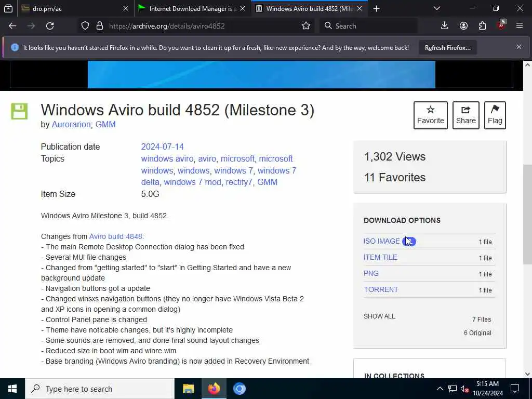This screenshot has height=399, width=532.
Task: Download the TORRENT file
Action: pyautogui.click(x=381, y=289)
